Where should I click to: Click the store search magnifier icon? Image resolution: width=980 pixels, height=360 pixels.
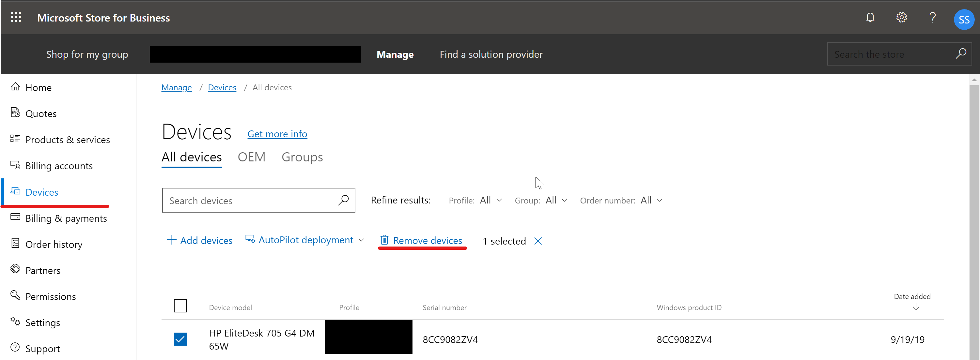[961, 53]
